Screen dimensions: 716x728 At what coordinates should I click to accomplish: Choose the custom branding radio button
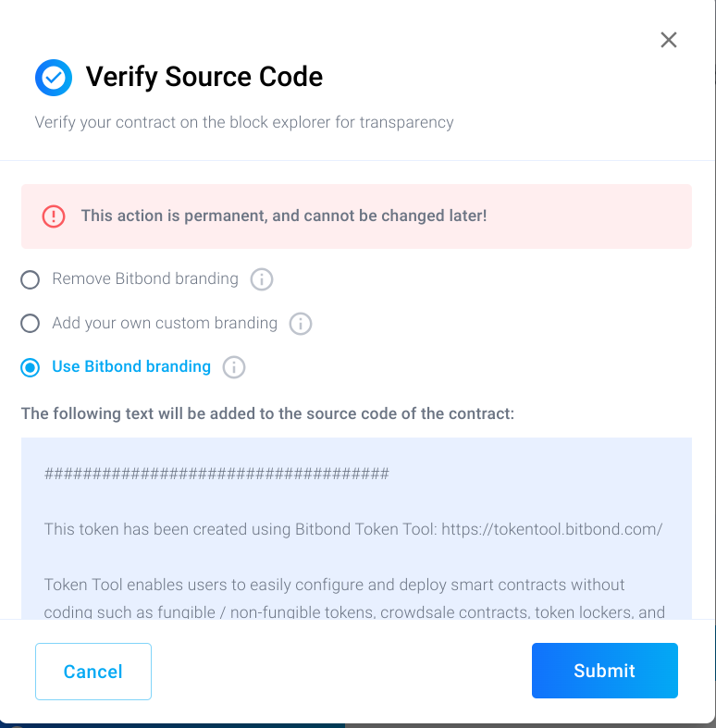point(31,324)
